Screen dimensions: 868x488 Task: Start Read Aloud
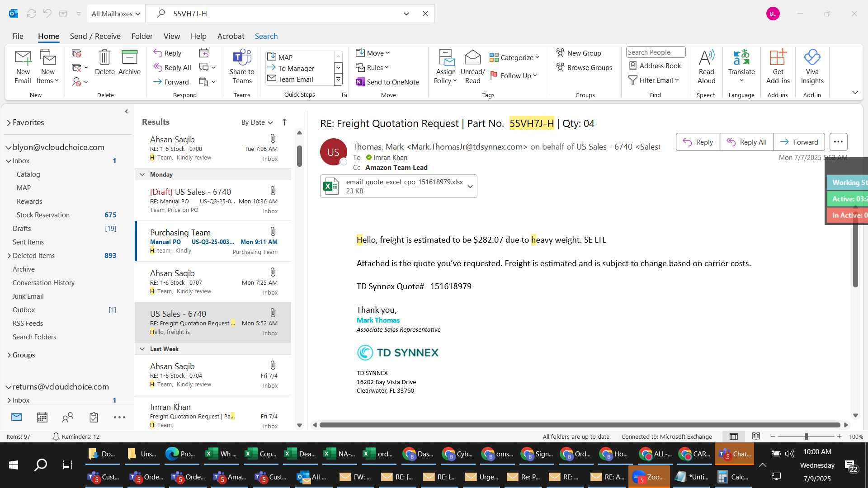tap(706, 67)
